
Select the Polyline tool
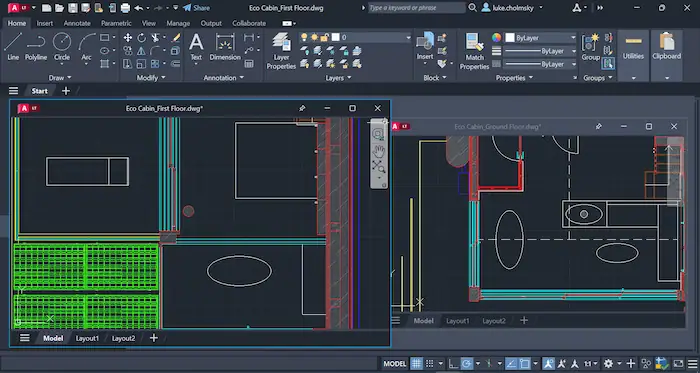[36, 46]
